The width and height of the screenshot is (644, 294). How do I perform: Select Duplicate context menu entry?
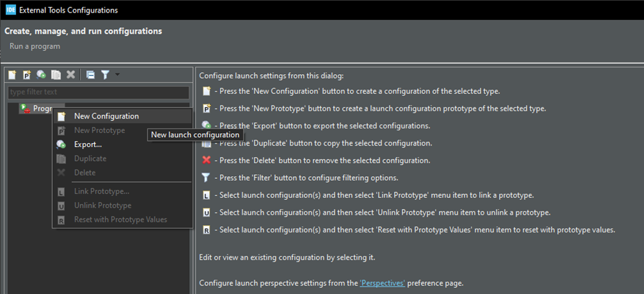point(90,159)
